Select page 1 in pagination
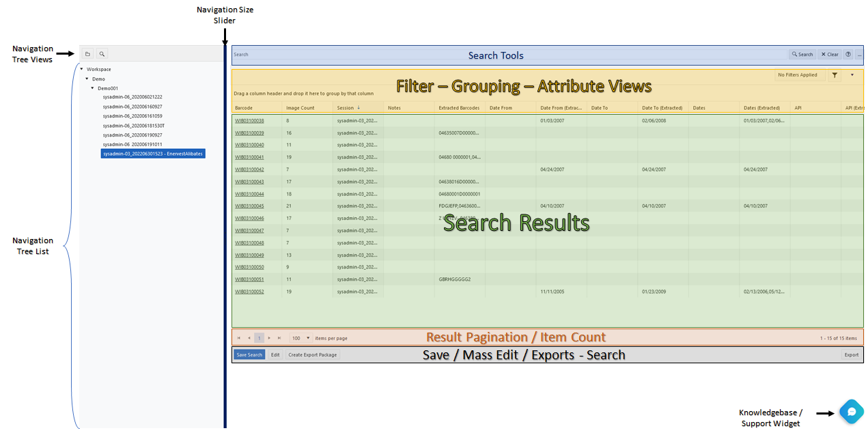The height and width of the screenshot is (435, 868). (259, 338)
